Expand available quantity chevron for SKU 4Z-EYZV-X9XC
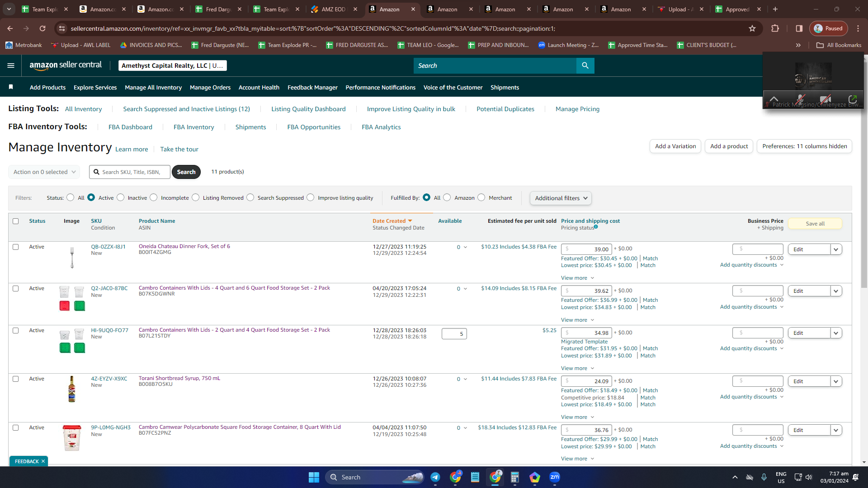Image resolution: width=868 pixels, height=488 pixels. [x=465, y=379]
